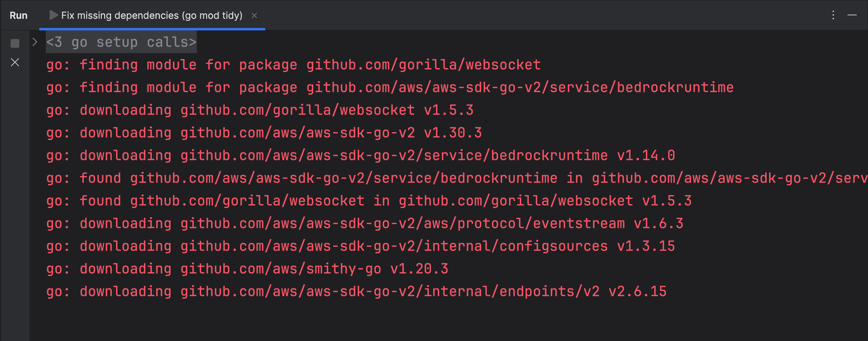Click the 'finding module' bedrockruntime output line
Image resolution: width=868 pixels, height=341 pixels.
(390, 88)
